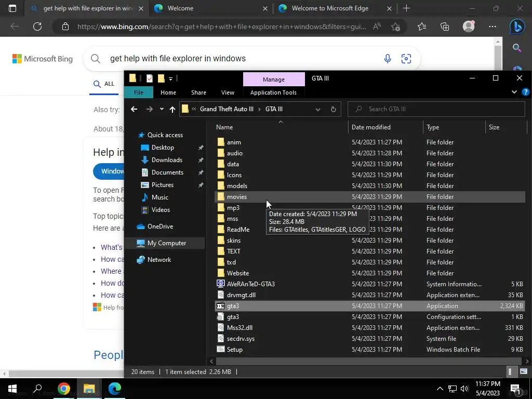
Task: Unpin Downloads from Quick access
Action: click(x=201, y=160)
